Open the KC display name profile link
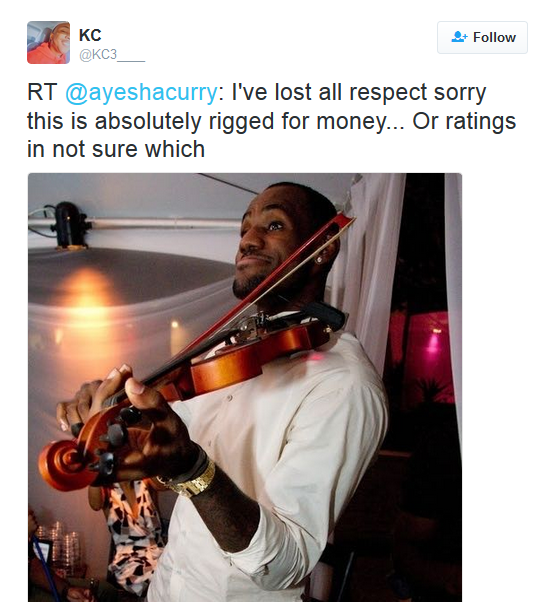555x602 pixels. (x=90, y=35)
